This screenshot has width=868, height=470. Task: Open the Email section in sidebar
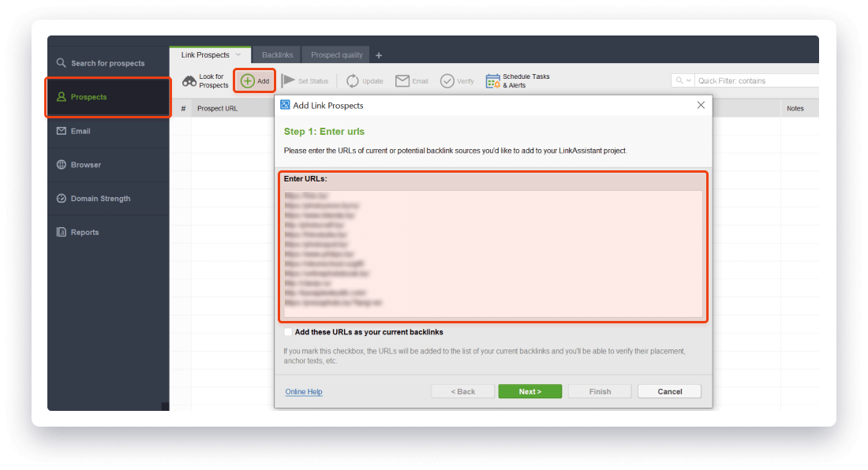(x=108, y=131)
